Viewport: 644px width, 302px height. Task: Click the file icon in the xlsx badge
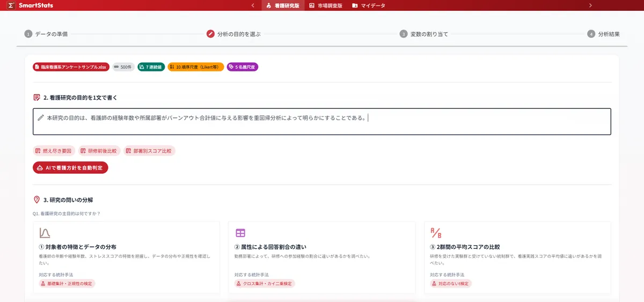click(38, 67)
